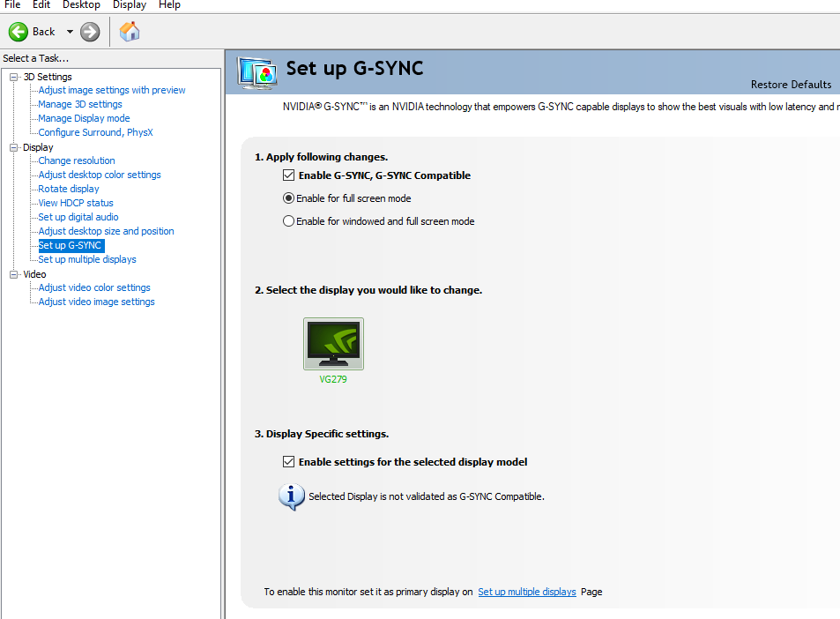Open Manage Display mode
This screenshot has height=619, width=840.
tap(84, 118)
